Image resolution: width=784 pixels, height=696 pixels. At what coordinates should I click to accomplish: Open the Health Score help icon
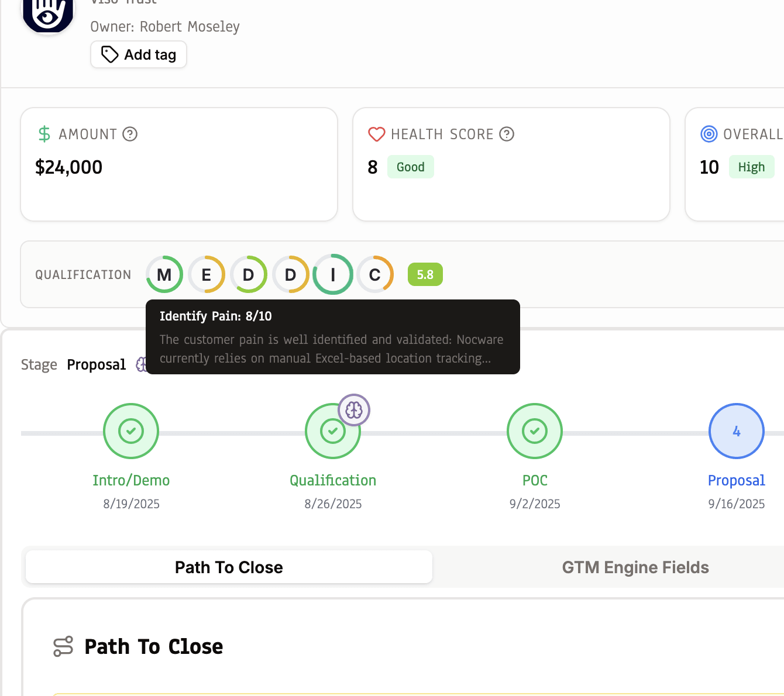pyautogui.click(x=507, y=134)
